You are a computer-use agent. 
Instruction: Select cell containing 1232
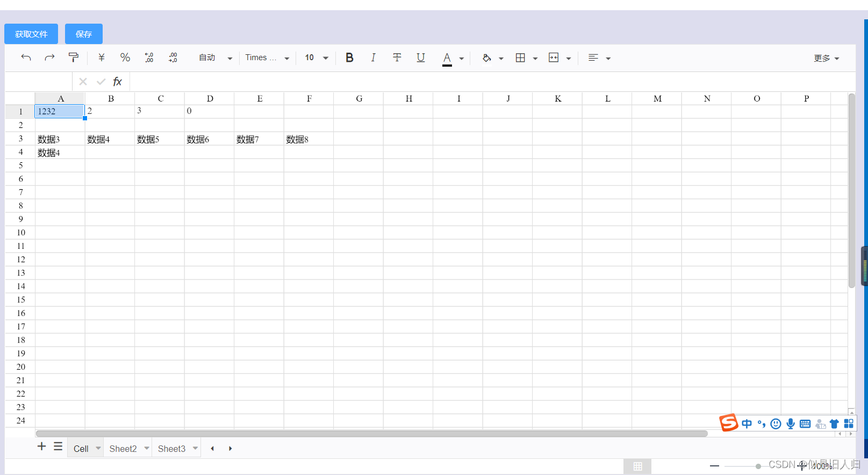(60, 111)
